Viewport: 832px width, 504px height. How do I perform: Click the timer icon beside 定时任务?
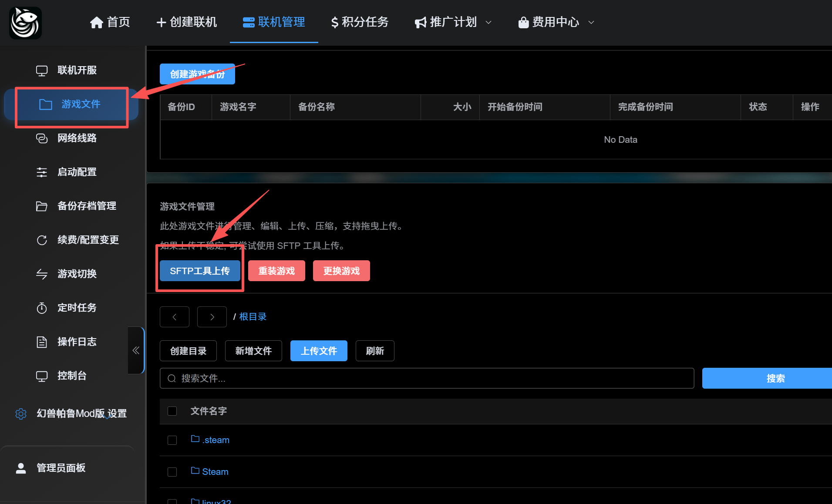pyautogui.click(x=42, y=308)
